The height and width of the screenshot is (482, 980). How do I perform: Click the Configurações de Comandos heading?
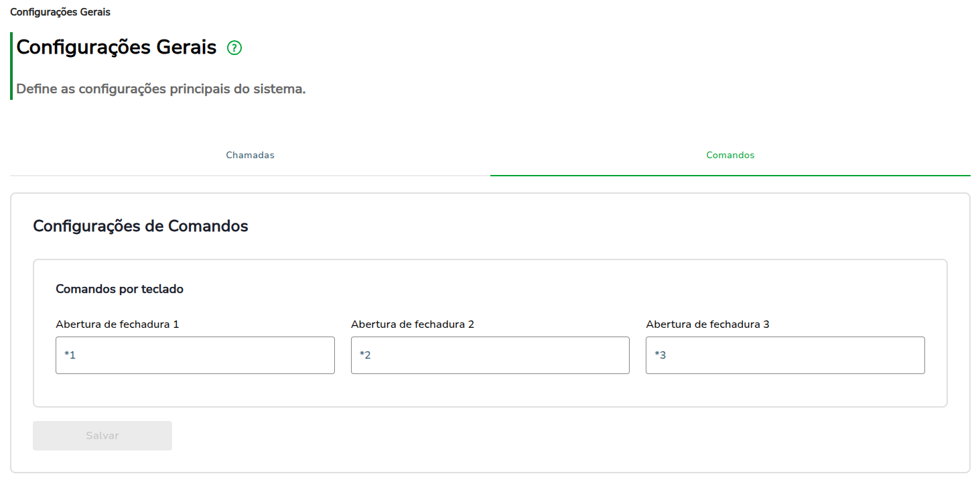pos(141,226)
